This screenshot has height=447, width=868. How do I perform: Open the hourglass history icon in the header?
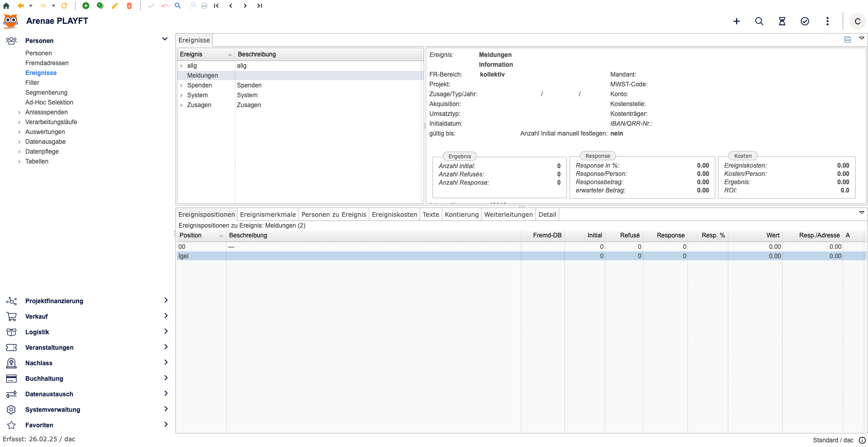point(782,21)
